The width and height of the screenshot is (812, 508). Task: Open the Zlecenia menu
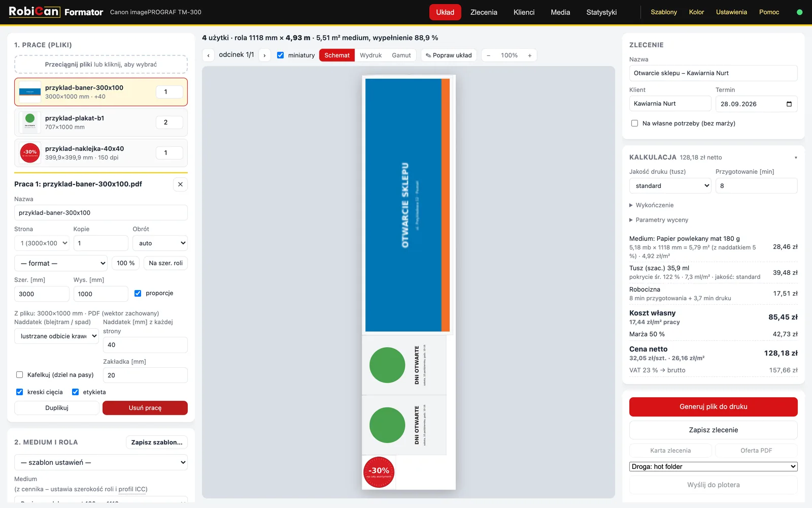coord(484,12)
